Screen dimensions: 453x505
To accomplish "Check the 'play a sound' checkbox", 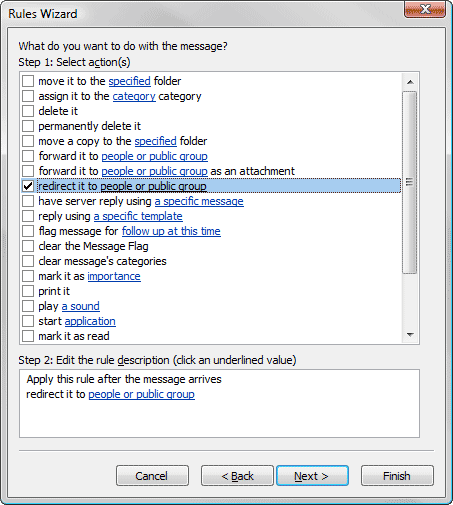I will point(28,306).
